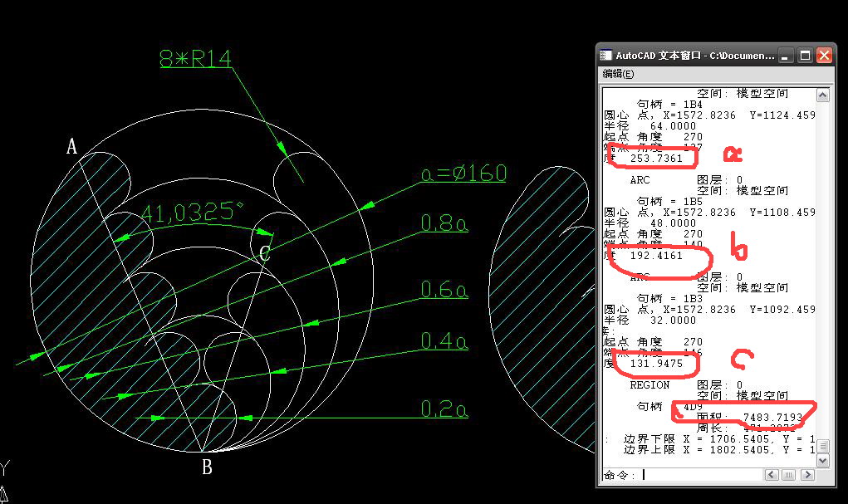Close the AutoCAD text window
Image resolution: width=848 pixels, height=504 pixels.
[x=824, y=55]
